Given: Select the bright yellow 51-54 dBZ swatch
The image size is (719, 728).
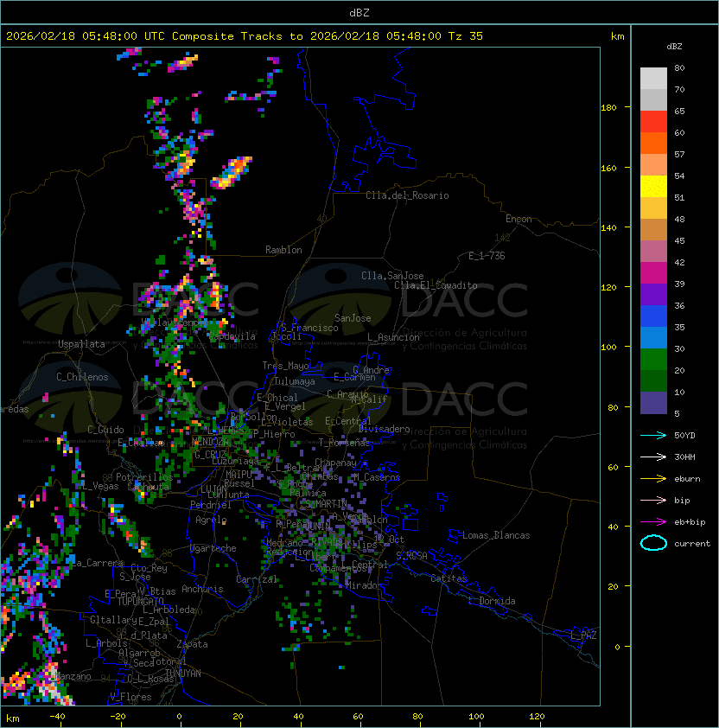Looking at the screenshot, I should [653, 186].
